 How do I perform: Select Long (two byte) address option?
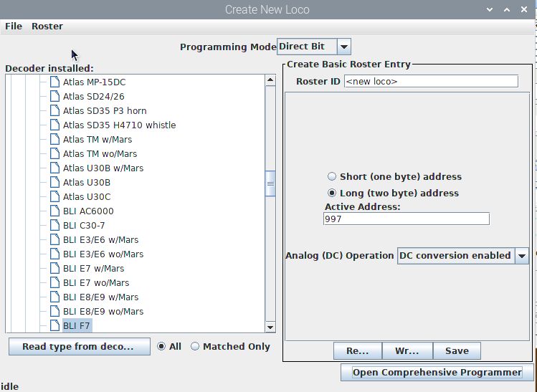point(331,193)
